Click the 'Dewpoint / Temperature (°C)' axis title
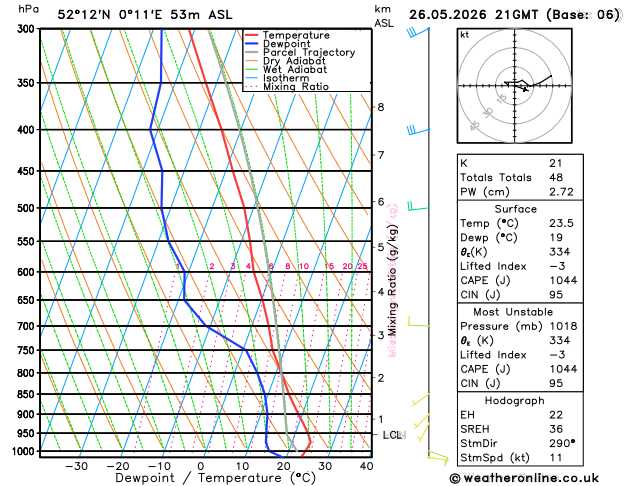 point(215,478)
